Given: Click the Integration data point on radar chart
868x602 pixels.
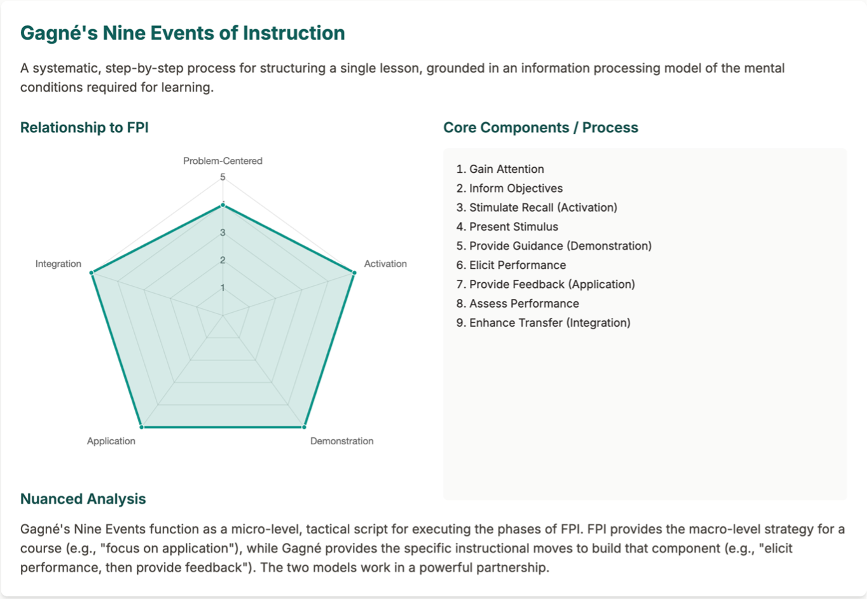Looking at the screenshot, I should (x=92, y=273).
